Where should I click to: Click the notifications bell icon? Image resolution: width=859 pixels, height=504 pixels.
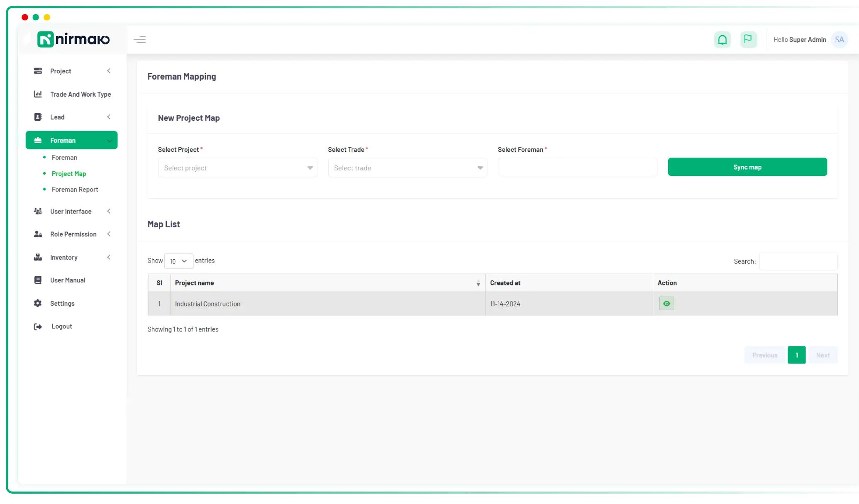[722, 39]
